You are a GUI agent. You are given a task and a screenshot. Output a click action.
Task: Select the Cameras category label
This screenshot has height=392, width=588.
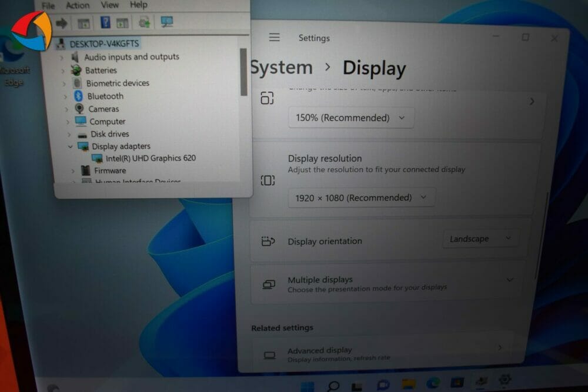click(x=103, y=109)
